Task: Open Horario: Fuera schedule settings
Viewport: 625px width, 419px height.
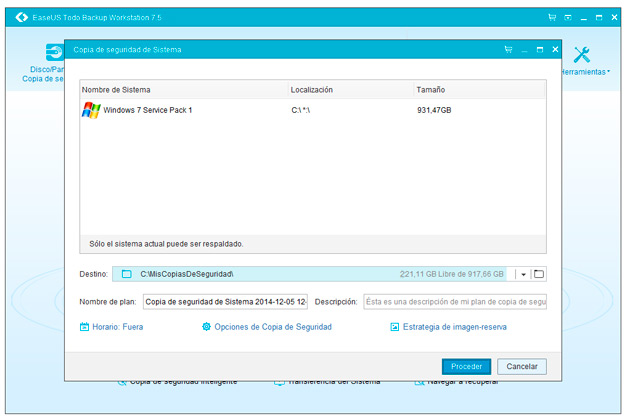Action: [118, 327]
